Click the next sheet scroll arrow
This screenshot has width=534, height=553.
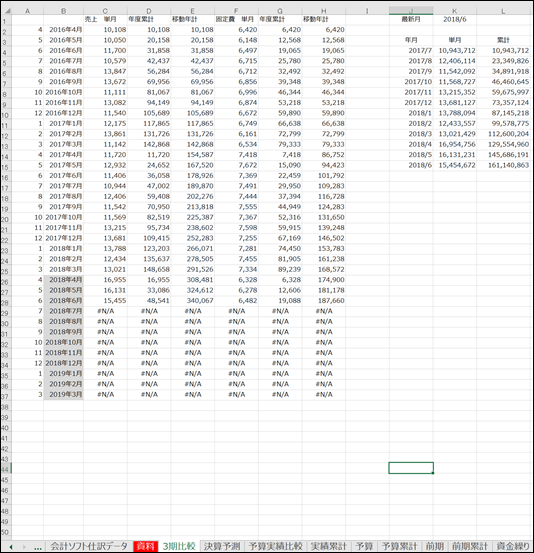click(x=24, y=547)
